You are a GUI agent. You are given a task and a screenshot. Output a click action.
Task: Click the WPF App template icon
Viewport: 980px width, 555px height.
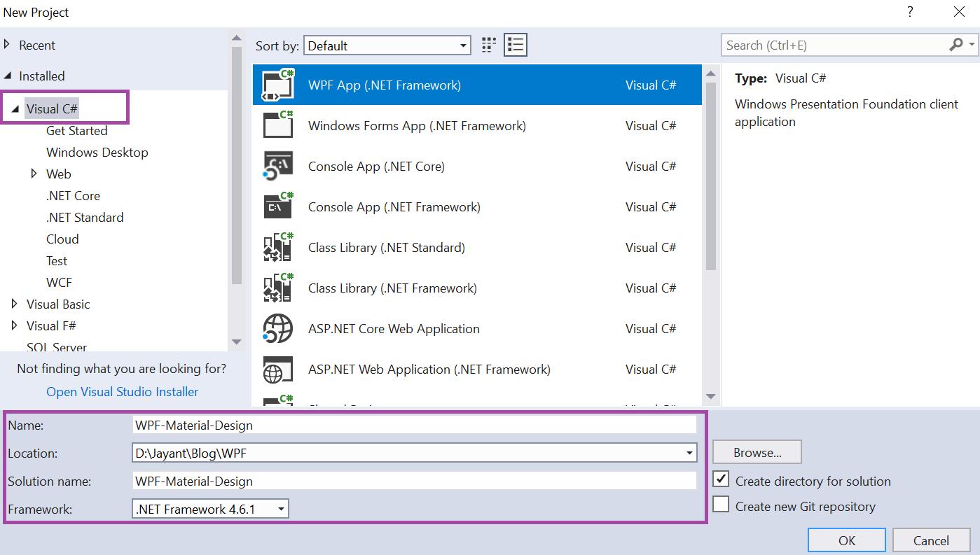tap(278, 85)
